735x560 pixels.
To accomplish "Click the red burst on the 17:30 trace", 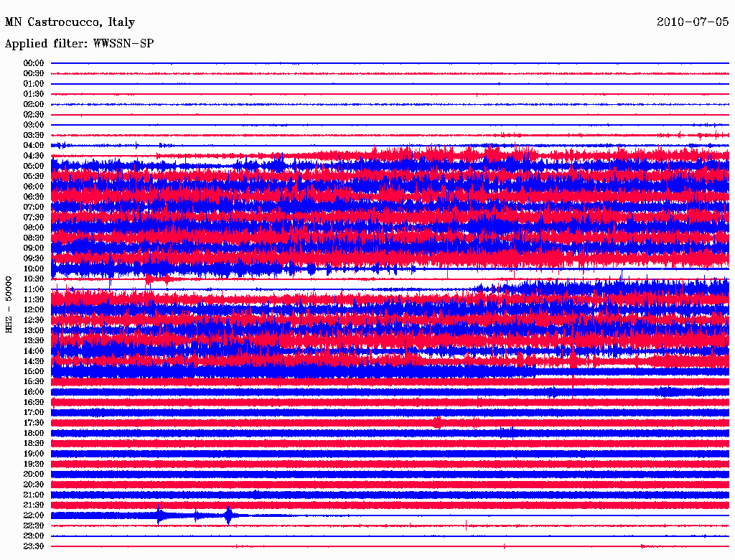I will (x=437, y=423).
